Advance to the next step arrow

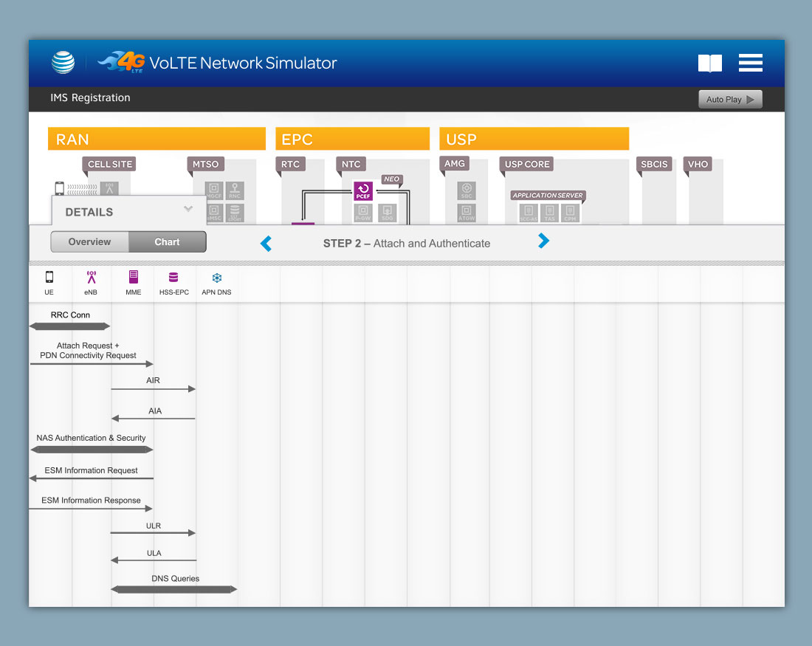pos(543,241)
